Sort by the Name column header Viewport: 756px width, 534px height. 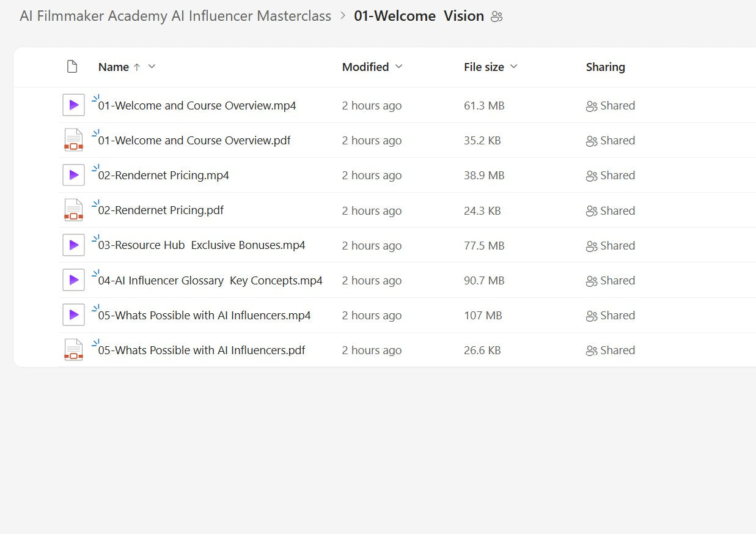pos(114,67)
